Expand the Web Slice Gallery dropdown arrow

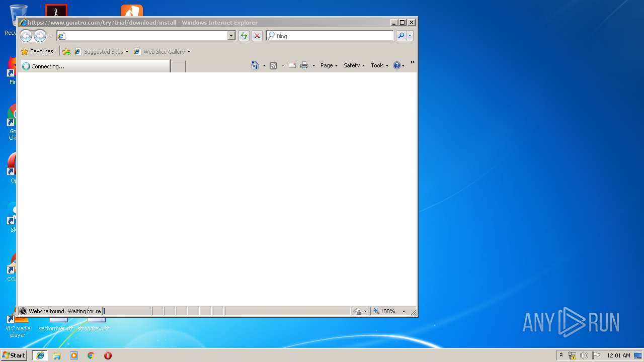(x=189, y=51)
